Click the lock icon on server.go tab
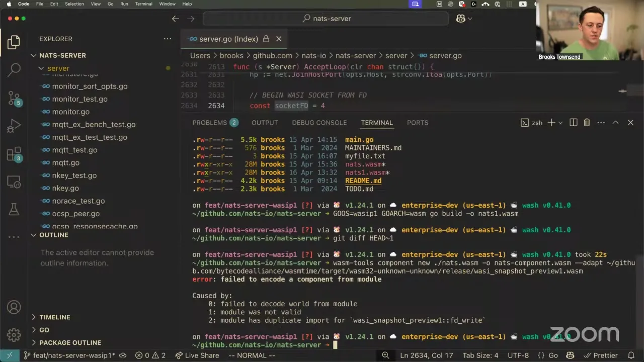 266,39
